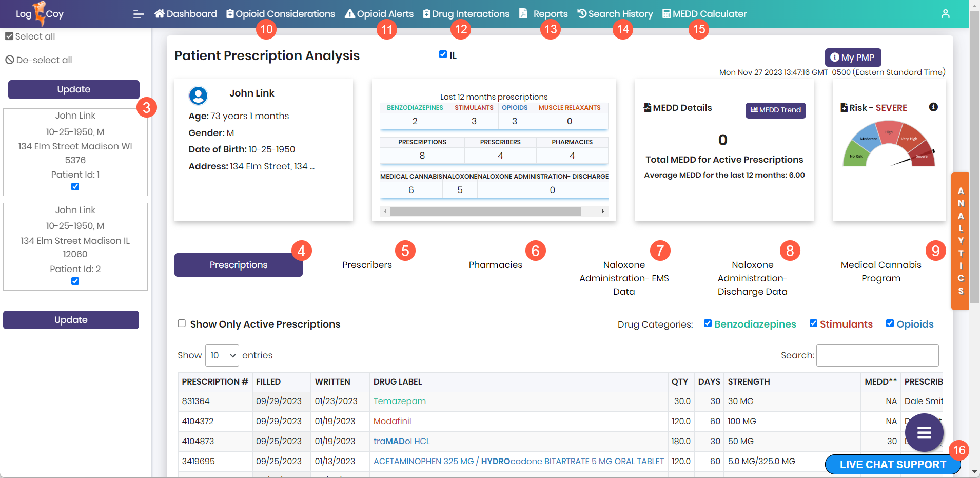Open the Pharmacies tab
This screenshot has width=980, height=478.
(495, 265)
